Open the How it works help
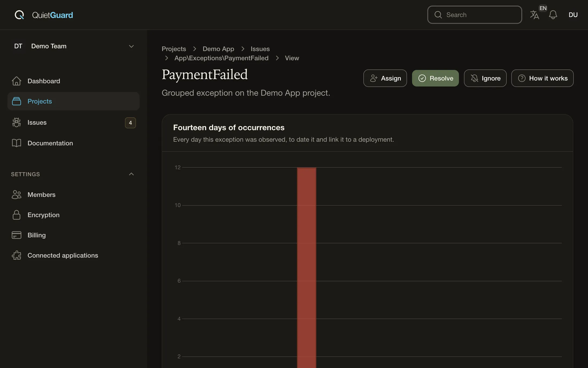Viewport: 588px width, 368px height. [x=542, y=78]
